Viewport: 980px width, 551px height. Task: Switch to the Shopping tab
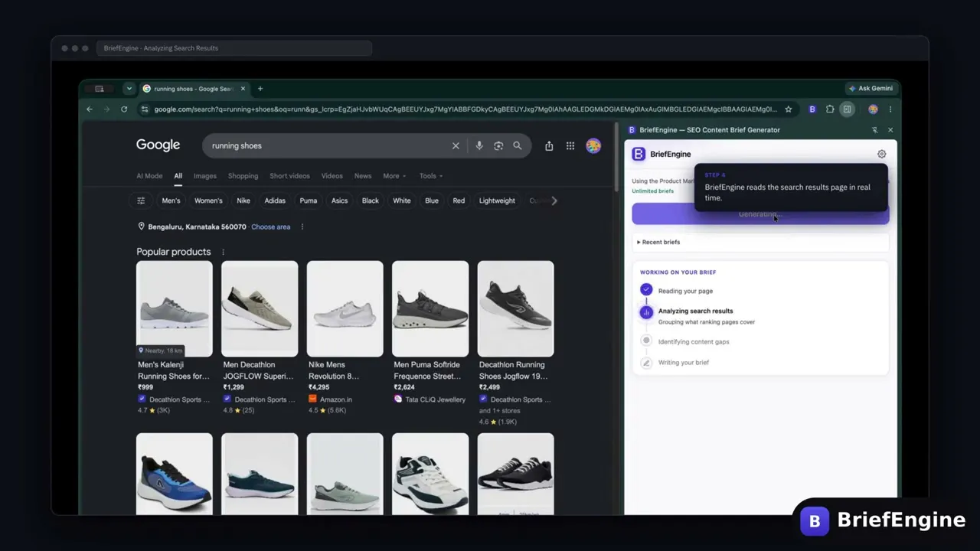point(243,176)
